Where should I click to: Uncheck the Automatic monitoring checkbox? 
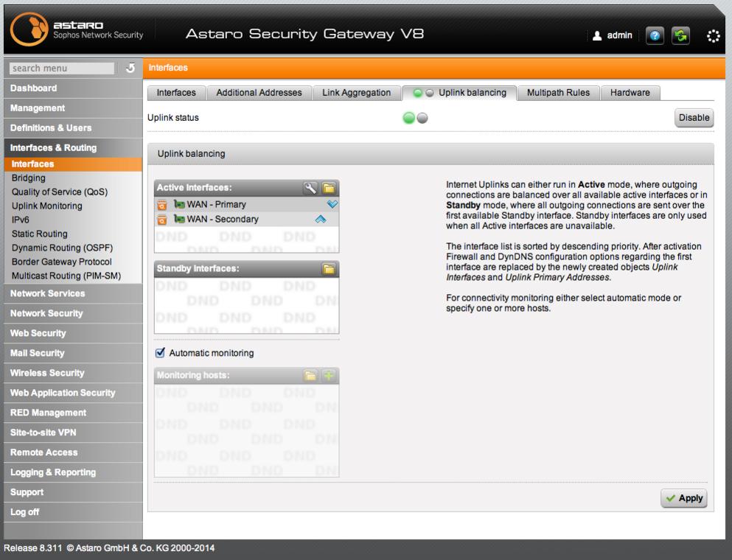pyautogui.click(x=160, y=353)
